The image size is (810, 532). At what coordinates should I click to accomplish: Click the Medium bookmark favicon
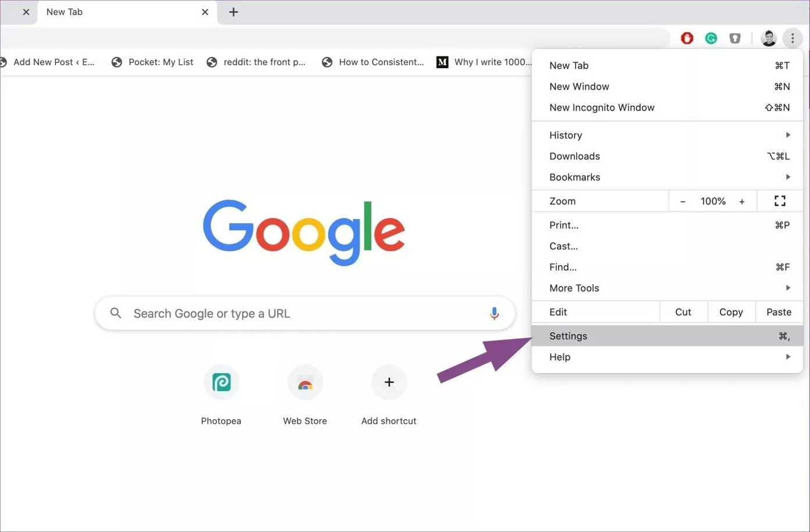tap(442, 62)
